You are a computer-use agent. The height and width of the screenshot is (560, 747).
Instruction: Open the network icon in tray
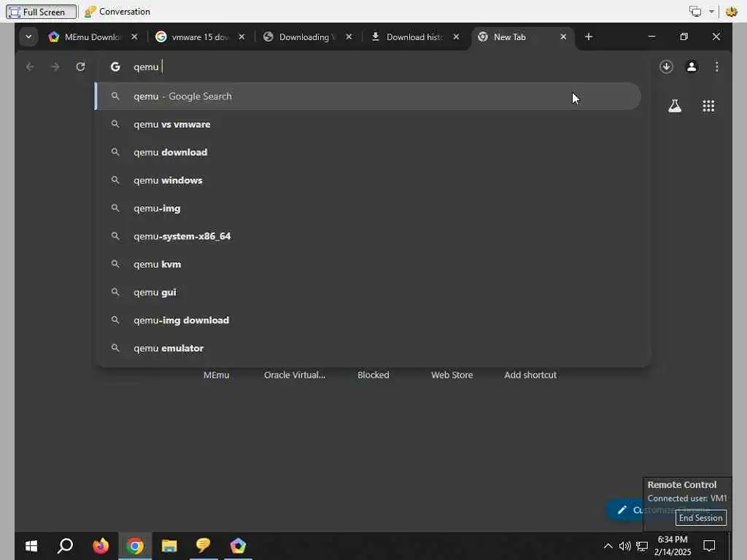coord(642,545)
